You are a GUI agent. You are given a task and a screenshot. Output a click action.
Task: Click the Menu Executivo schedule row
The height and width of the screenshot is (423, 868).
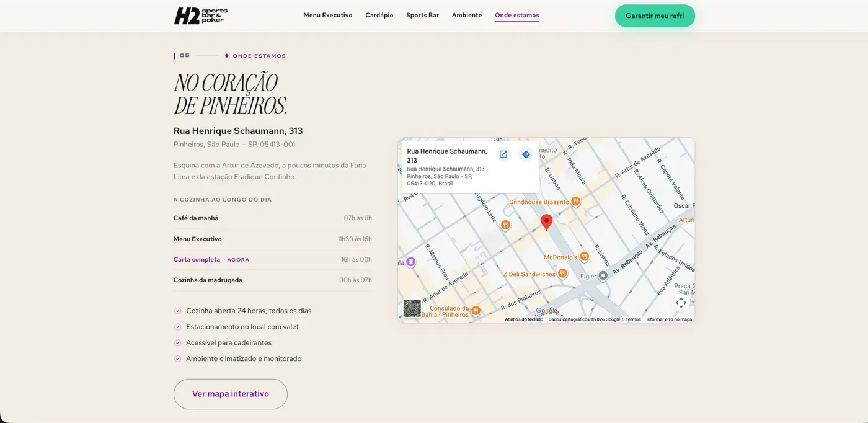[x=273, y=239]
